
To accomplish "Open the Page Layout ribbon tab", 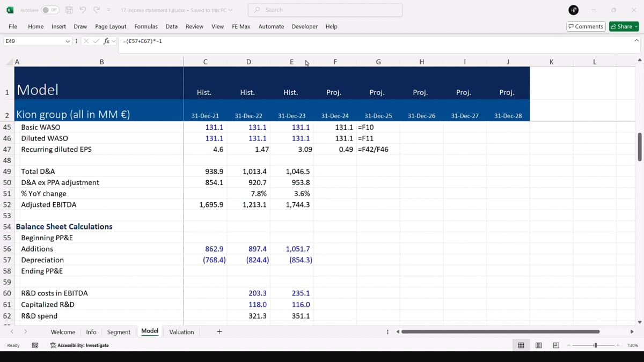I will tap(111, 26).
